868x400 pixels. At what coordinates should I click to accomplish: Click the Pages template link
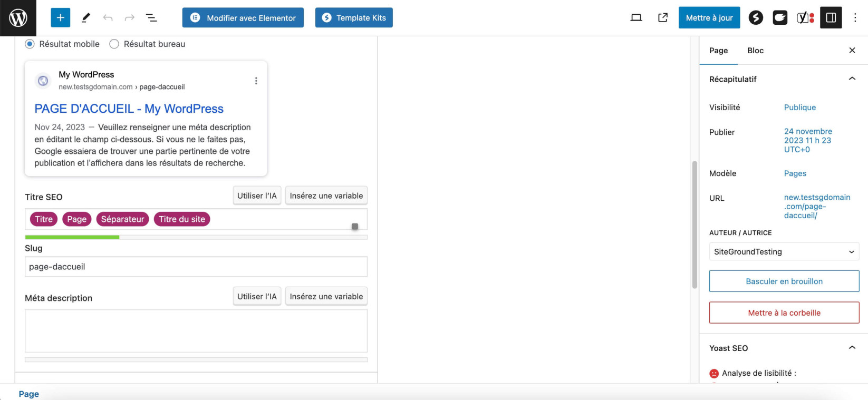(x=795, y=173)
